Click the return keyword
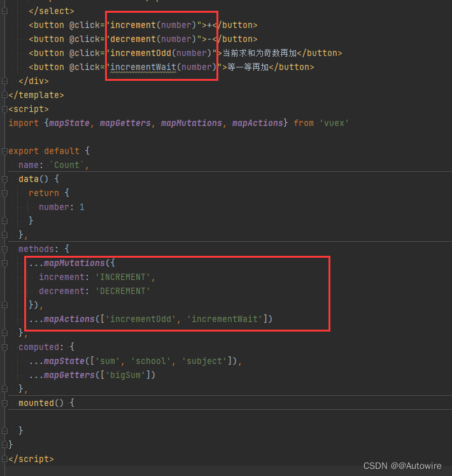The image size is (452, 476). tap(44, 193)
